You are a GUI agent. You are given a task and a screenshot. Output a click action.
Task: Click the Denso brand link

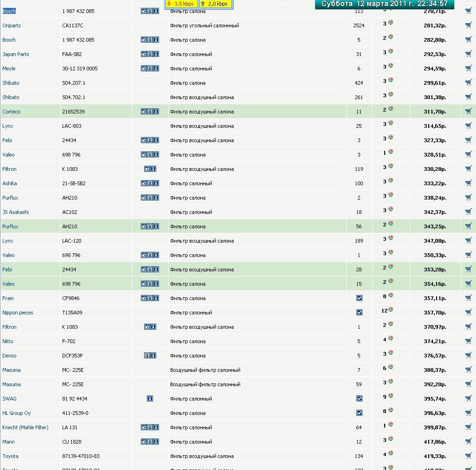[9, 355]
